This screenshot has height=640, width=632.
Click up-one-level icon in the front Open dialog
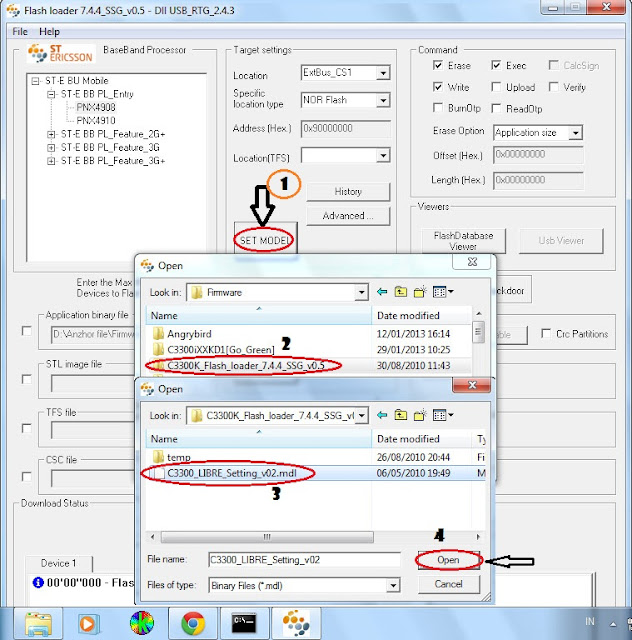tap(401, 415)
